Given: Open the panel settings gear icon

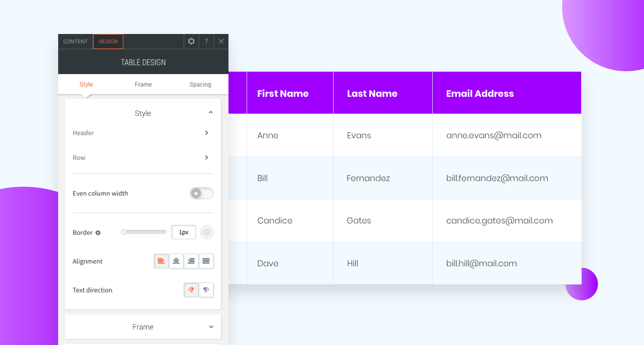Looking at the screenshot, I should (191, 41).
